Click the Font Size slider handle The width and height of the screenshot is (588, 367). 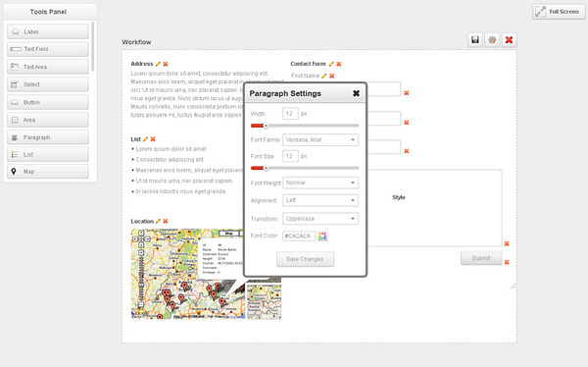coord(266,168)
